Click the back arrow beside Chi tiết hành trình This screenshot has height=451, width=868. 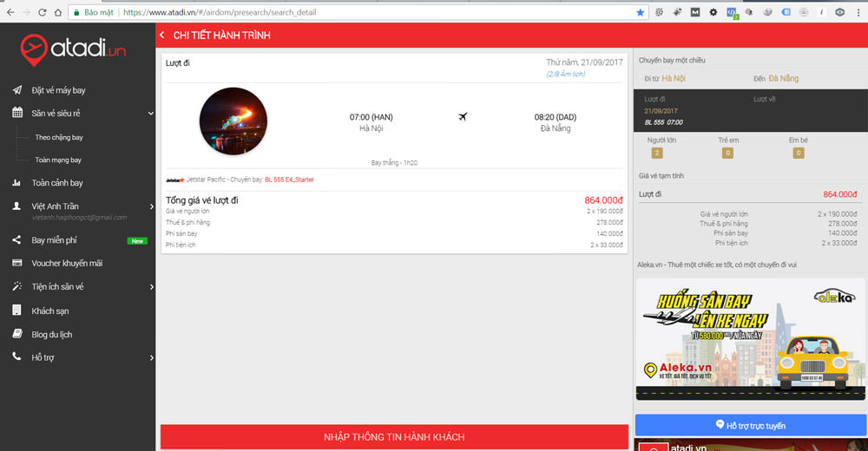(163, 35)
